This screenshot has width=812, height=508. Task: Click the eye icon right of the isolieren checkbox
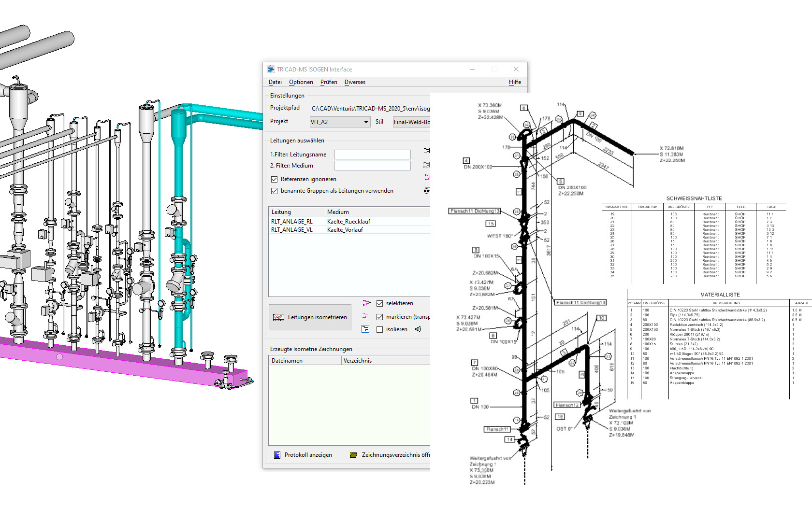coord(418,329)
